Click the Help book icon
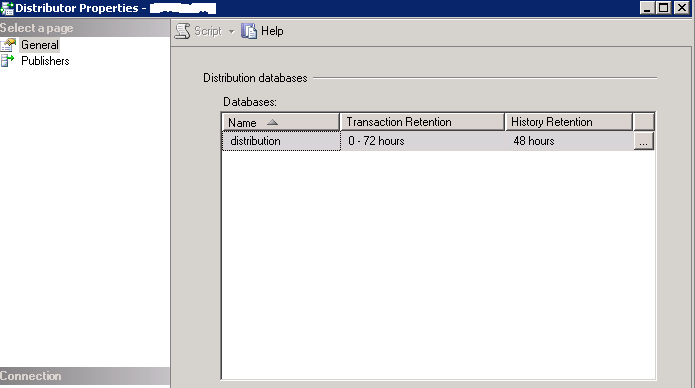 (249, 31)
